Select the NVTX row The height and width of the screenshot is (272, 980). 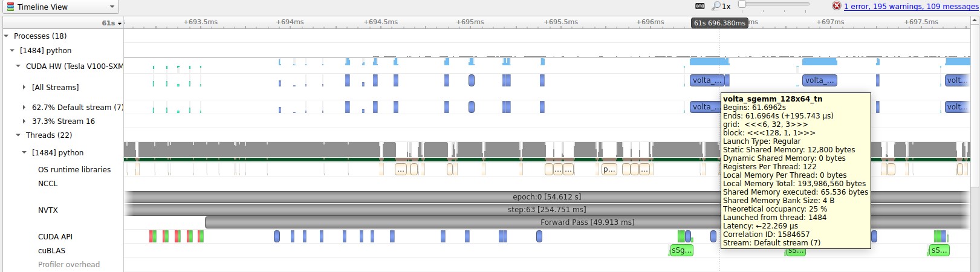tap(48, 210)
